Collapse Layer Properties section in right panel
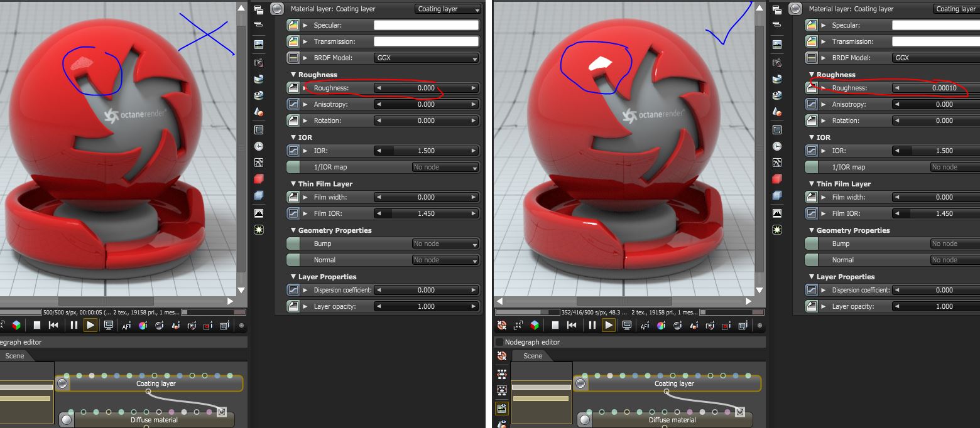 [x=812, y=277]
